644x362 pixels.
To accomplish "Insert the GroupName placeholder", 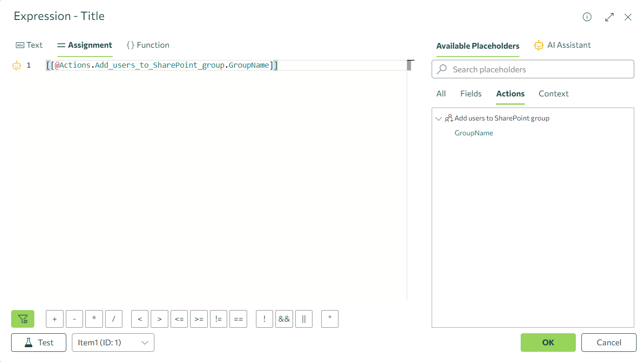I will (x=473, y=133).
